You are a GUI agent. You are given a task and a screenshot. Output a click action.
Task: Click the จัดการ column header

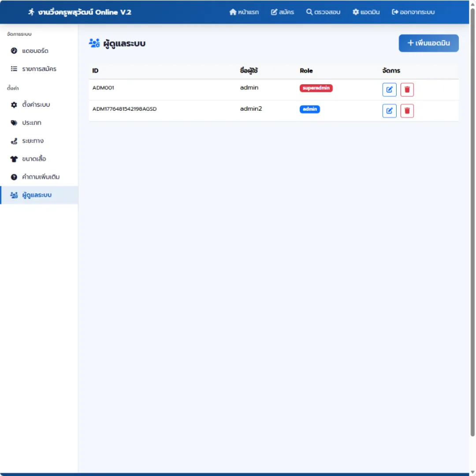pyautogui.click(x=391, y=71)
